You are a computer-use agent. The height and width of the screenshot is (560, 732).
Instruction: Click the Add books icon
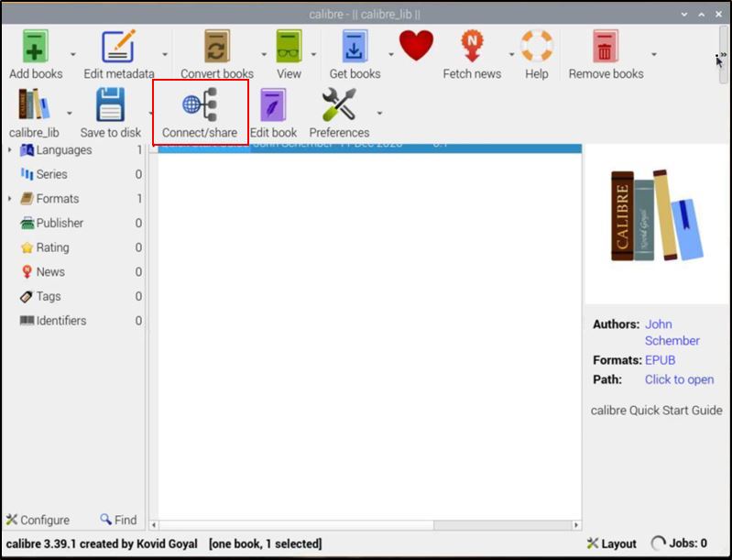[x=35, y=47]
